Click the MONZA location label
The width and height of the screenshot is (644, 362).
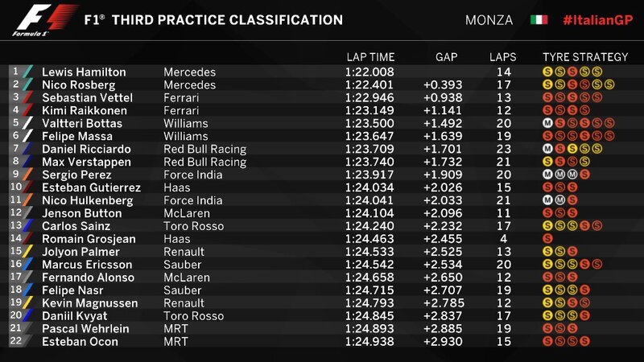click(x=488, y=19)
